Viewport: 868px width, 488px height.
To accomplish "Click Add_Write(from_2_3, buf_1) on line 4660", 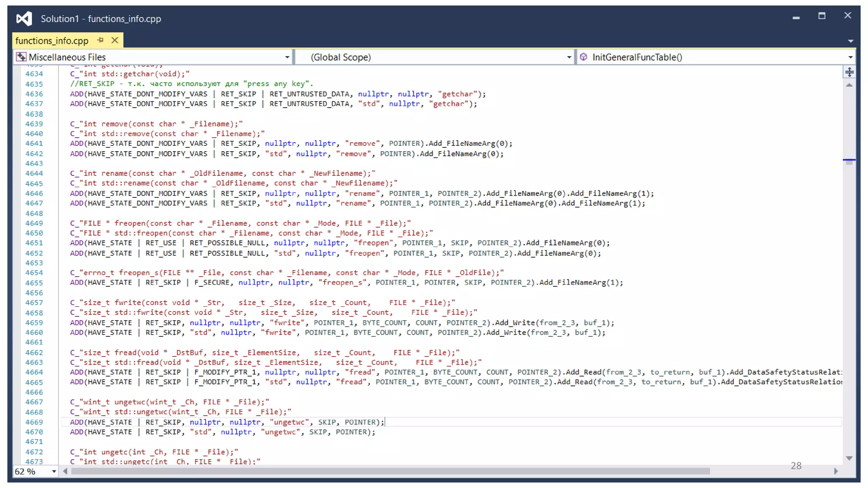I will pos(544,333).
